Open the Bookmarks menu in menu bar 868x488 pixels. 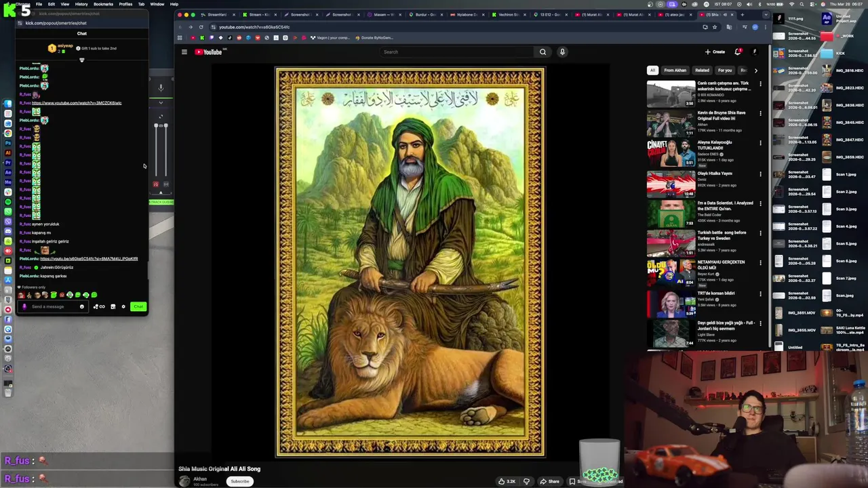pos(103,4)
